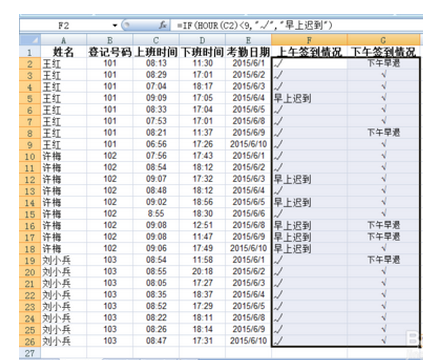
Task: Open the Name Box dropdown arrow
Action: pyautogui.click(x=115, y=25)
